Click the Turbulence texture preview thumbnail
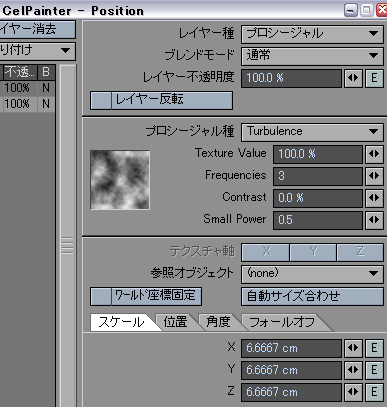Image resolution: width=387 pixels, height=407 pixels. coord(120,180)
